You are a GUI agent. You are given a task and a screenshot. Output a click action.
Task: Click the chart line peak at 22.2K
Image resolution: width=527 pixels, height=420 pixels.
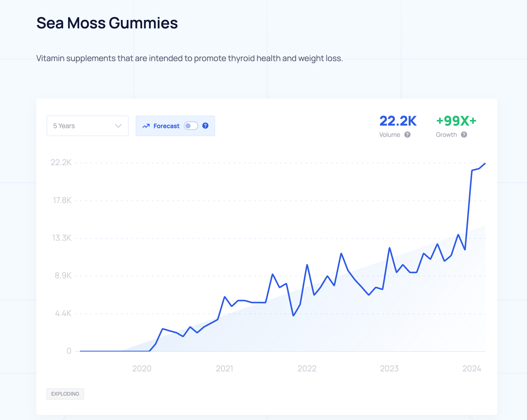[x=485, y=164]
